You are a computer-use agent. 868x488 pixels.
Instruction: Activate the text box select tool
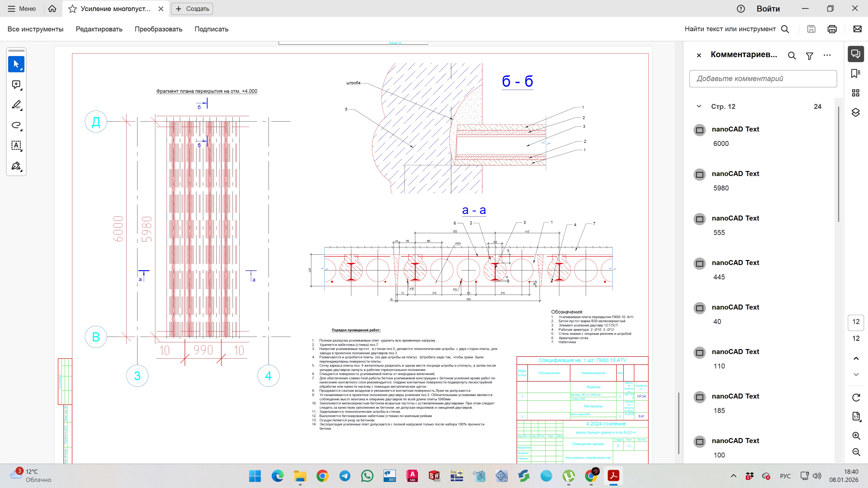[x=16, y=145]
